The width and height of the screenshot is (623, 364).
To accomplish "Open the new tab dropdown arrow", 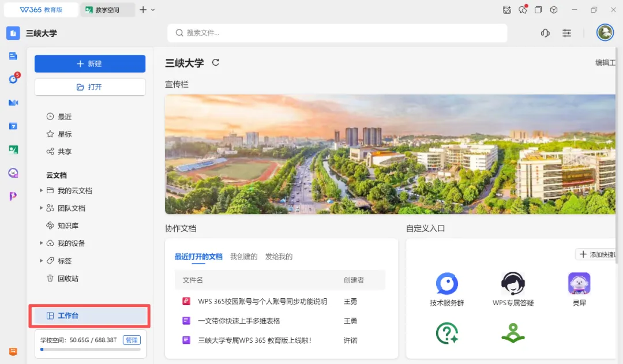I will [153, 10].
